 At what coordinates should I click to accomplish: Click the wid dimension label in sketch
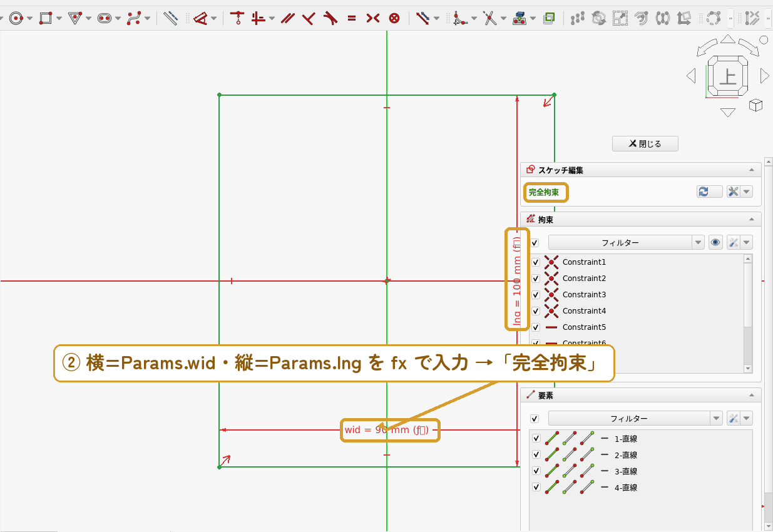[x=387, y=430]
